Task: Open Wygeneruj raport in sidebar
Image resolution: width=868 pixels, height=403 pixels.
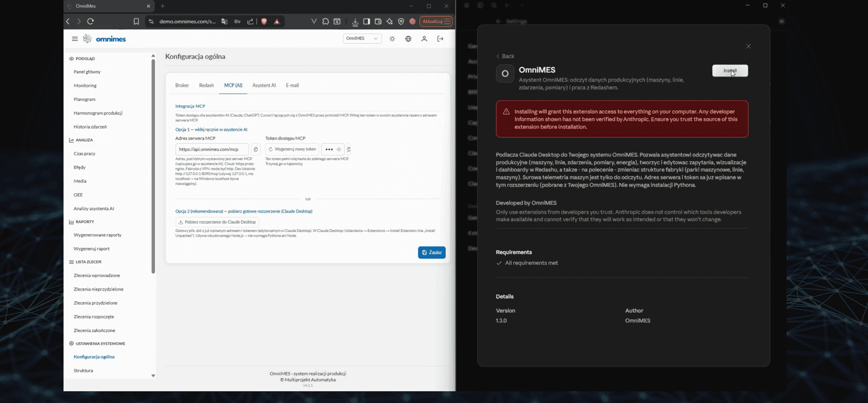Action: pos(92,249)
